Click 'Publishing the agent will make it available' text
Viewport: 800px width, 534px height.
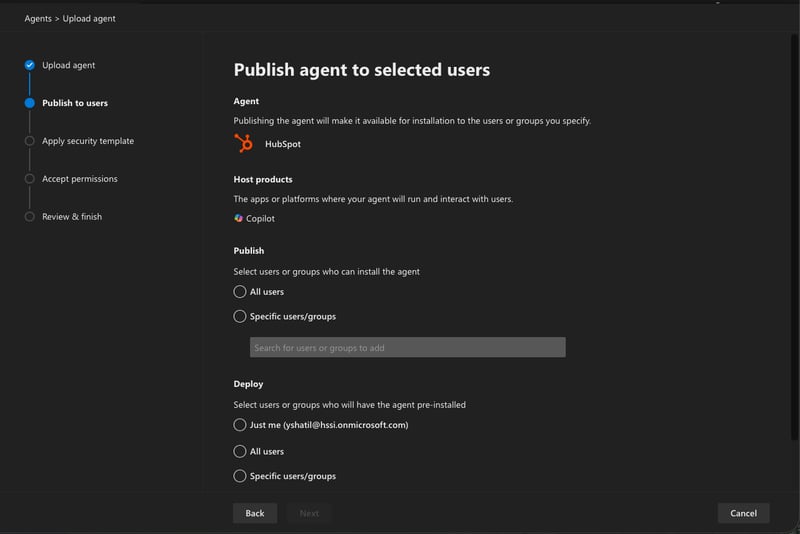[x=412, y=121]
